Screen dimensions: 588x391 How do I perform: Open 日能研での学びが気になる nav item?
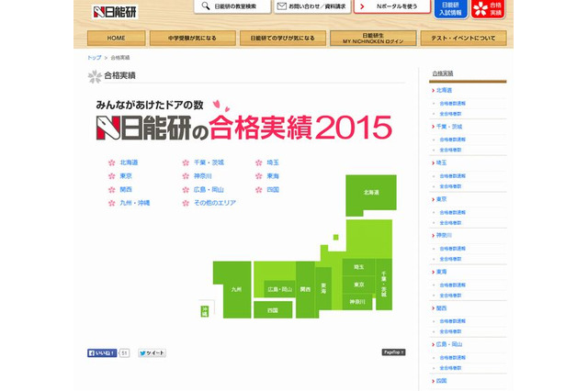pos(283,38)
